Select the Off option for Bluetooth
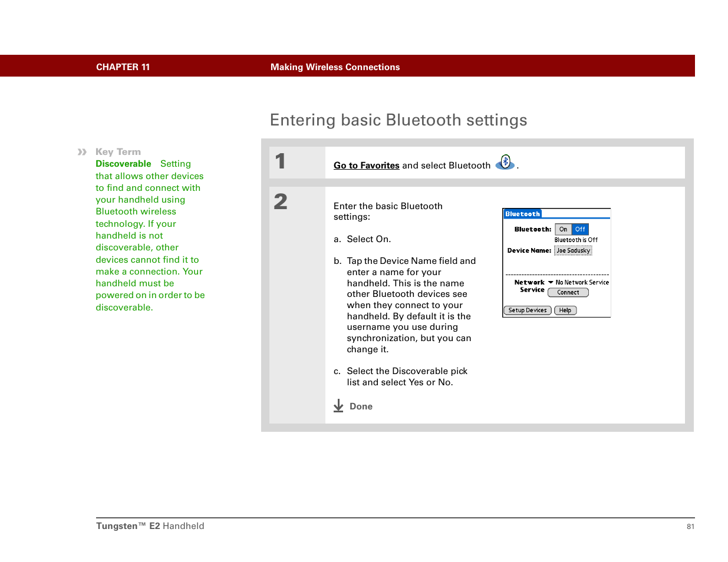The width and height of the screenshot is (728, 562). (x=580, y=229)
